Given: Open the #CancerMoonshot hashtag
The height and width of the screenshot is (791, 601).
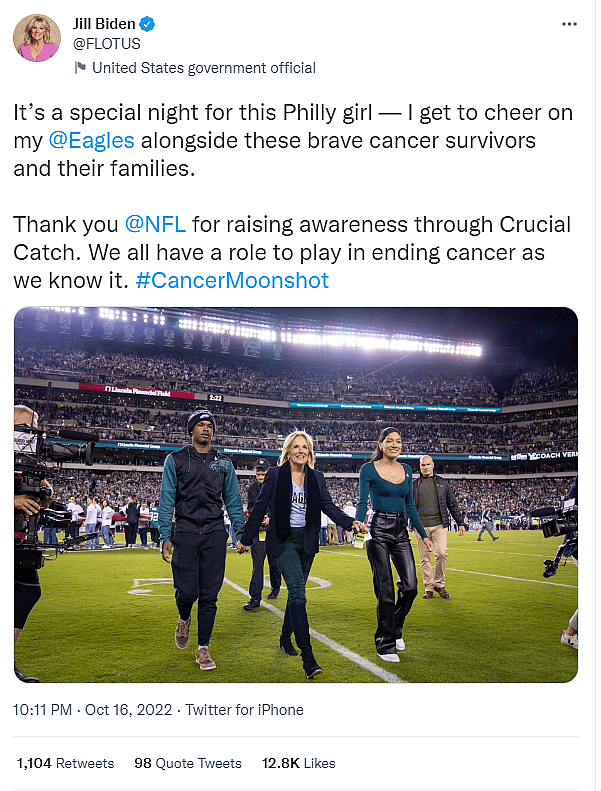Looking at the screenshot, I should pos(232,281).
